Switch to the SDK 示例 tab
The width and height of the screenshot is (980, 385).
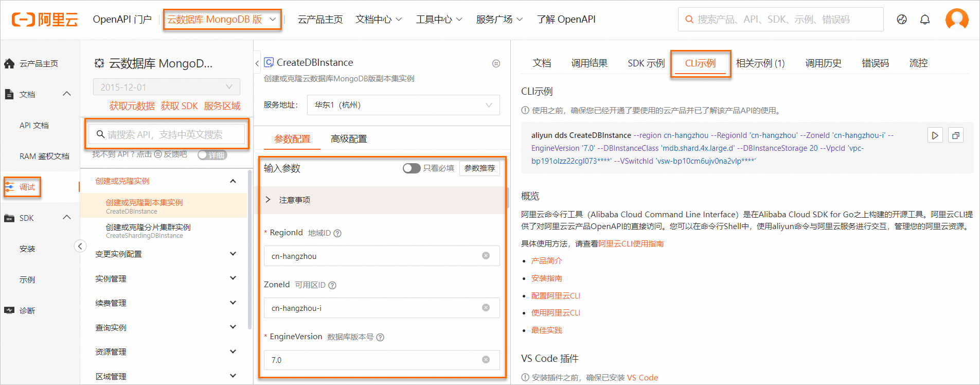[646, 63]
